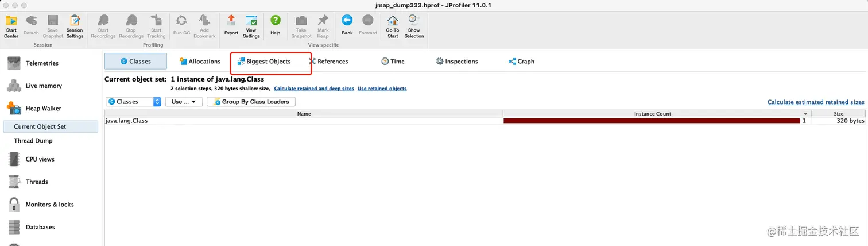Open Session Settings

(x=75, y=26)
